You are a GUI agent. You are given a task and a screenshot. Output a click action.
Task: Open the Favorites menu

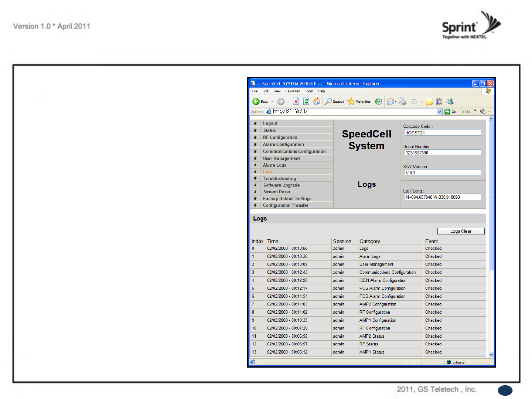point(293,91)
